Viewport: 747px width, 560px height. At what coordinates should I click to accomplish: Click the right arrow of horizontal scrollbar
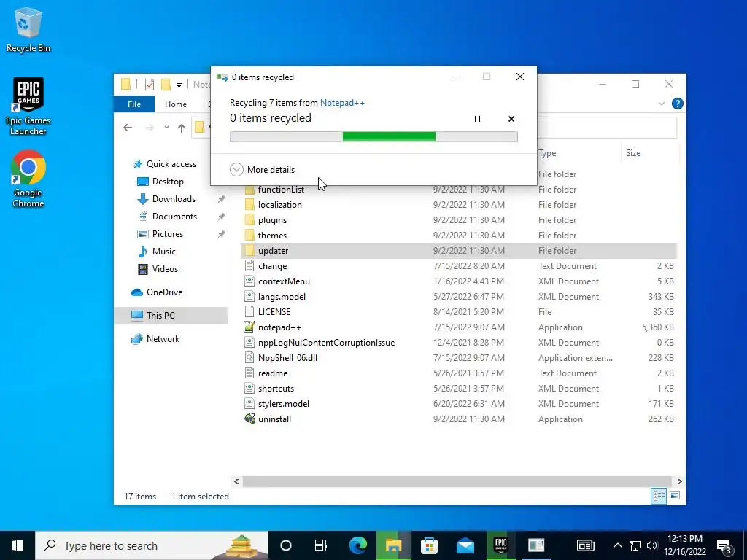[679, 481]
